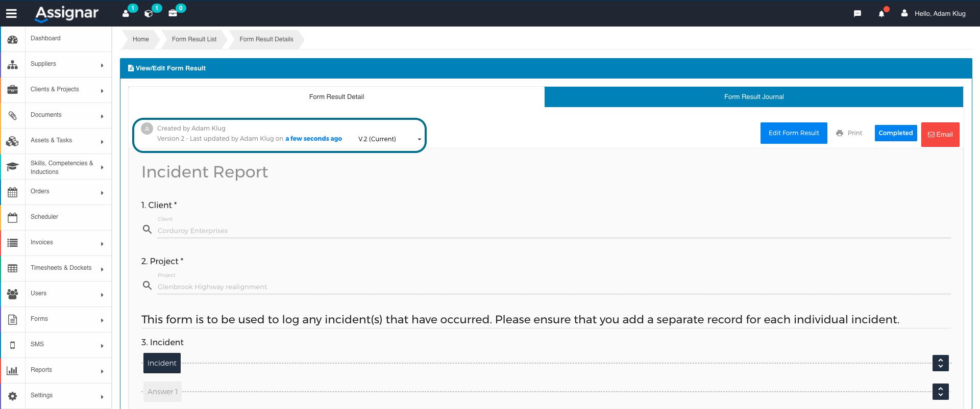The image size is (980, 409).
Task: Open the Scheduler sidebar item
Action: click(x=56, y=218)
